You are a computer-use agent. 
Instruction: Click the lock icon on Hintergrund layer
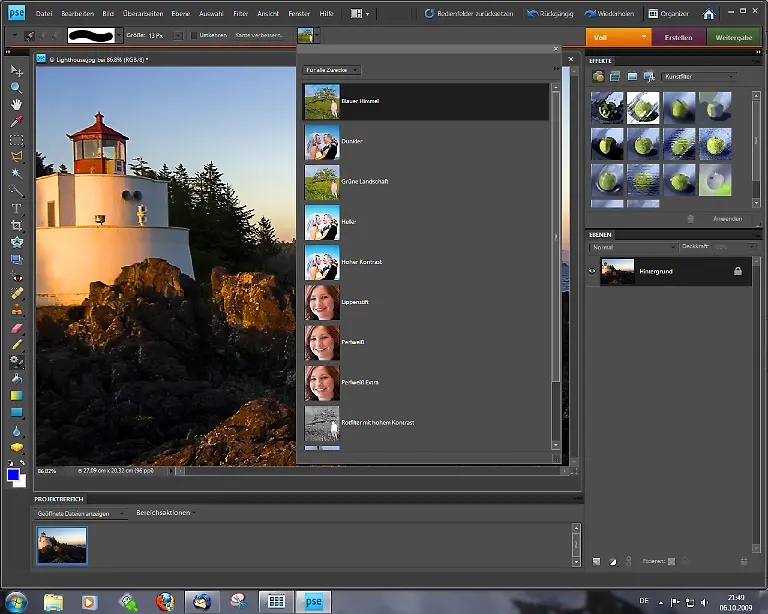point(738,271)
